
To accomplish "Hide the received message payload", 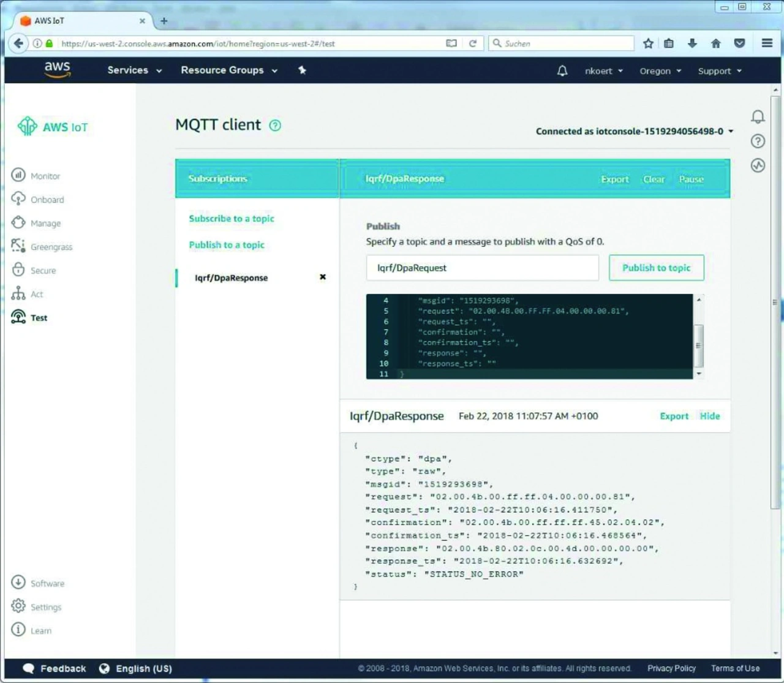I will 710,416.
